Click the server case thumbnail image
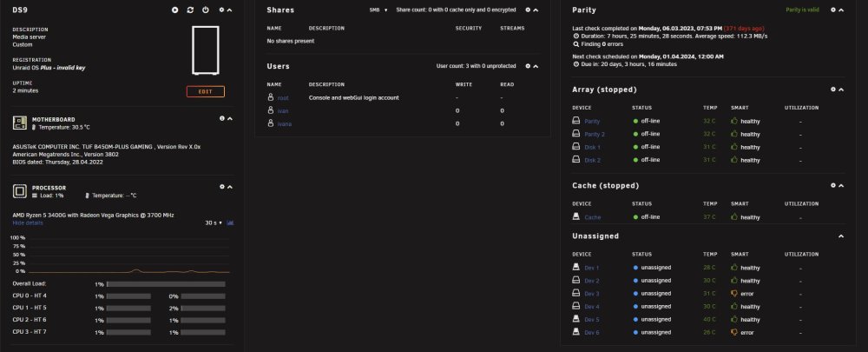 (x=206, y=50)
